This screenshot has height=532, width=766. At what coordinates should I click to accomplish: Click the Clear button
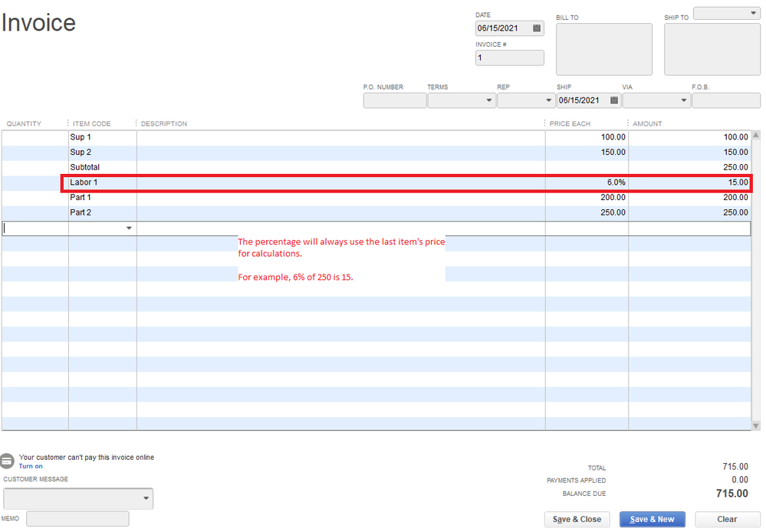727,519
